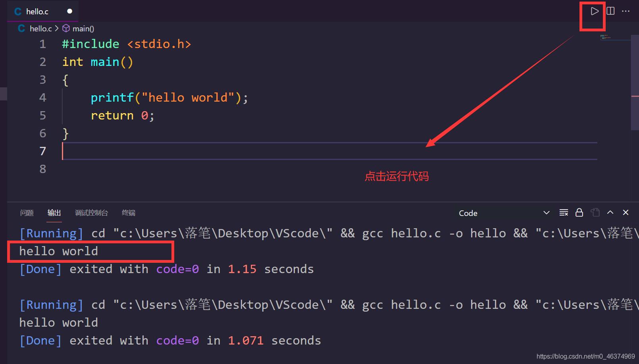The image size is (639, 364).
Task: Open the Code output channel dropdown
Action: click(504, 213)
